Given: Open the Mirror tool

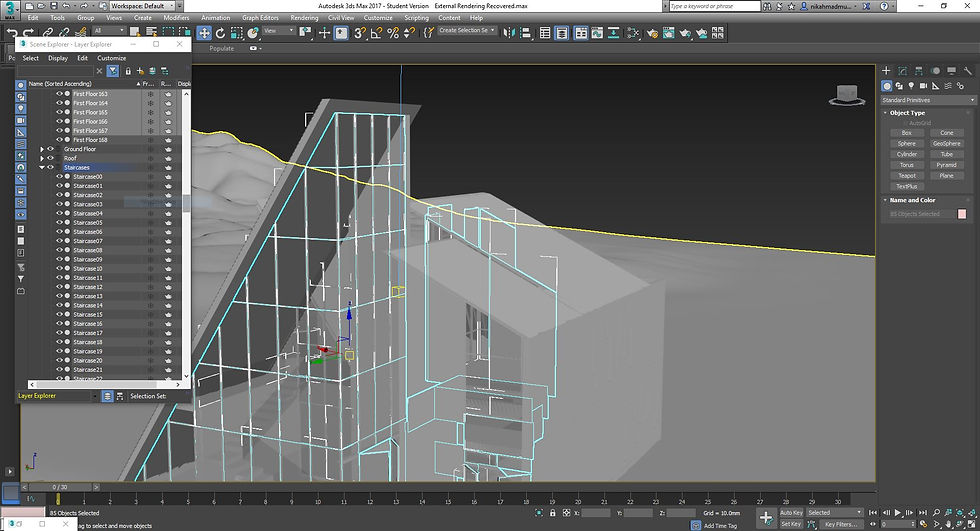Looking at the screenshot, I should pos(509,32).
